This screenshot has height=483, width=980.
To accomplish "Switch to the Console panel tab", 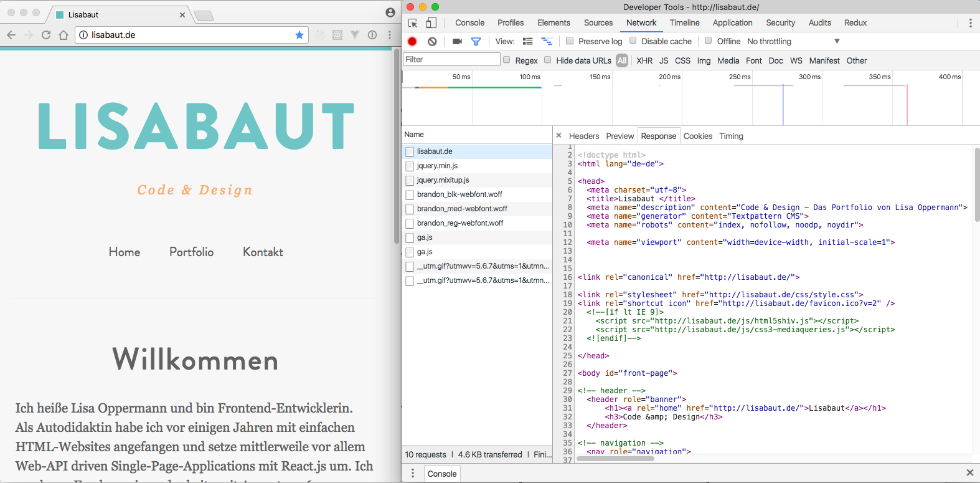I will click(469, 23).
